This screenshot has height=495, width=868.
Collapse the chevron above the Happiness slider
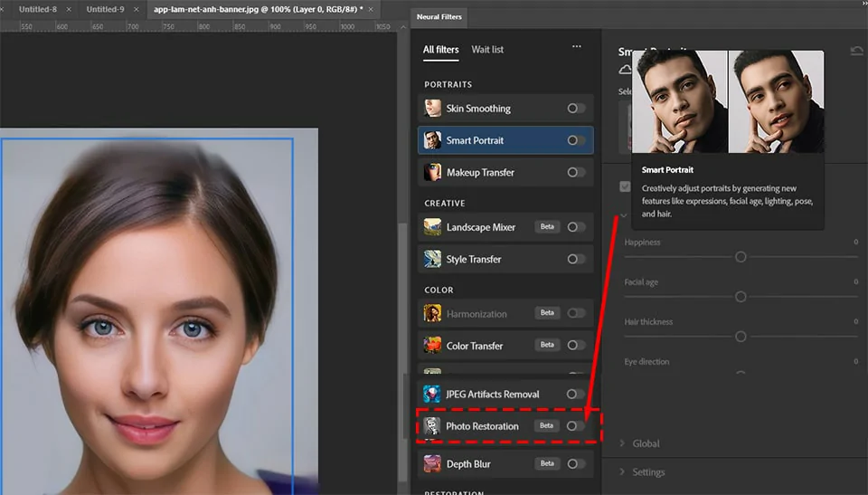tap(623, 215)
